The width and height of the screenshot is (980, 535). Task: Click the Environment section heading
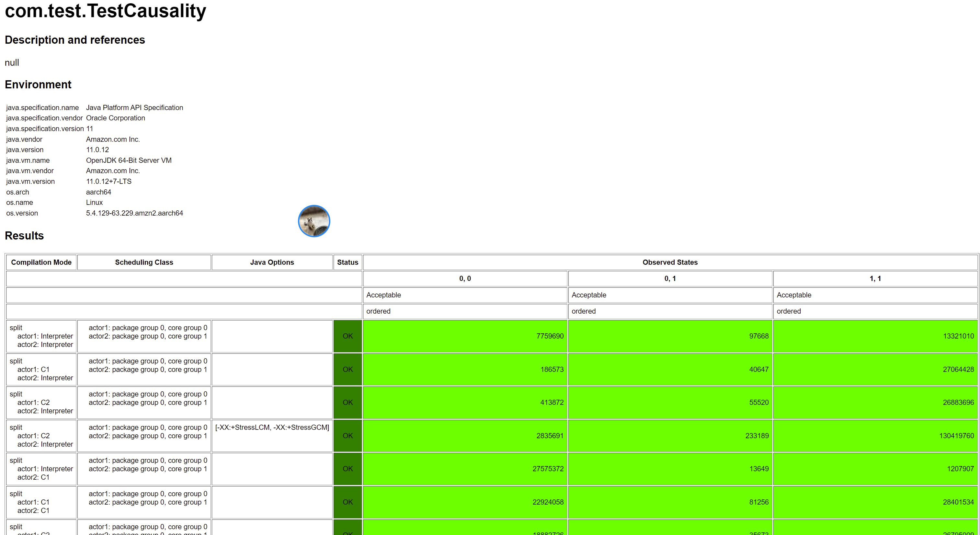click(x=38, y=84)
